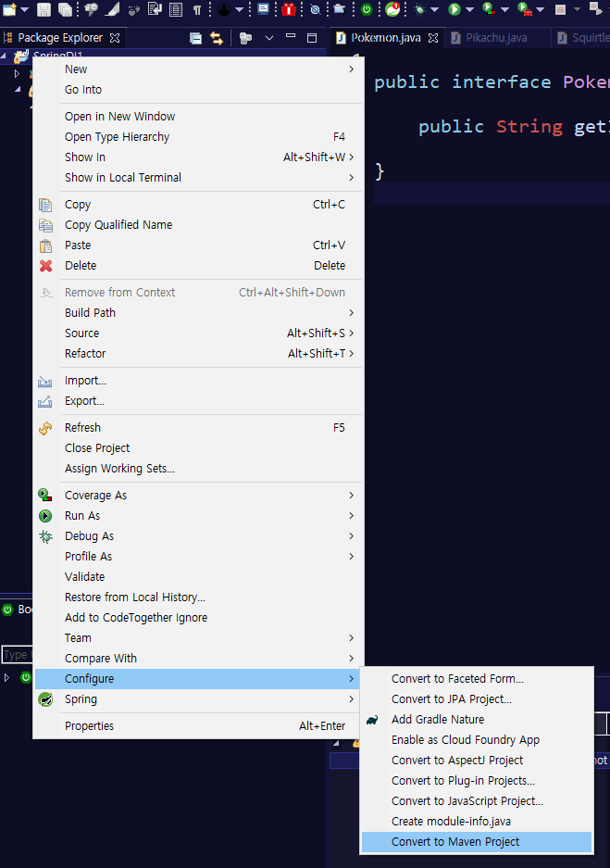Open the Build Path submenu
This screenshot has width=610, height=868.
coord(199,313)
